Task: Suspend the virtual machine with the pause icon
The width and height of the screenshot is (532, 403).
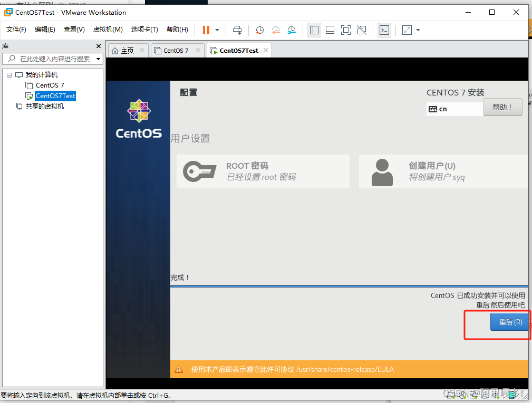Action: 206,30
